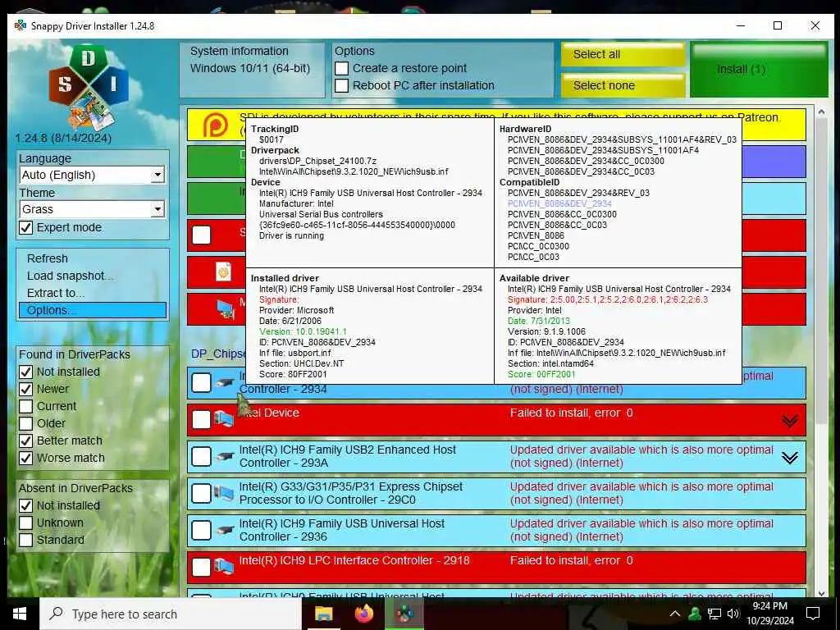Select the driver checkbox for Controller - 2936
Viewport: 840px width, 630px height.
coord(202,531)
